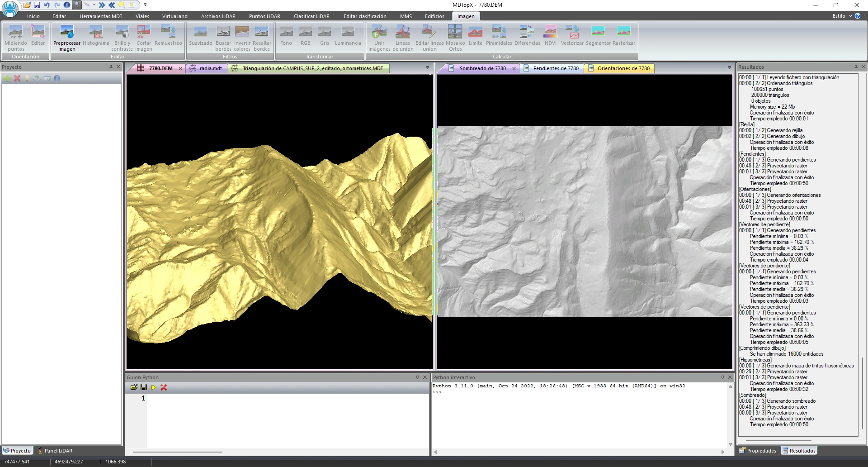Open the Puntos LiDAR ribbon tab
The height and width of the screenshot is (467, 868).
click(264, 16)
